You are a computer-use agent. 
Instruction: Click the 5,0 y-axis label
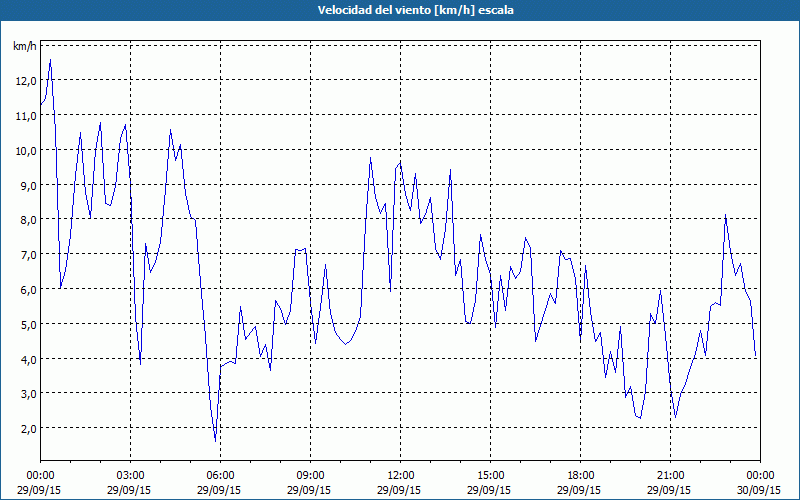tap(29, 324)
